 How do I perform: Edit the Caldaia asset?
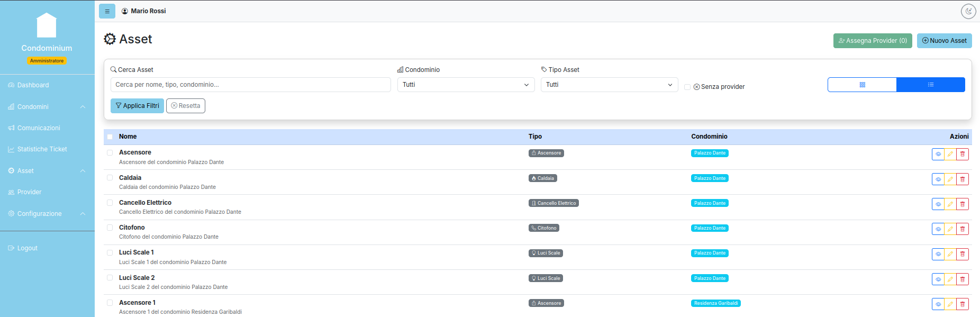(x=950, y=179)
